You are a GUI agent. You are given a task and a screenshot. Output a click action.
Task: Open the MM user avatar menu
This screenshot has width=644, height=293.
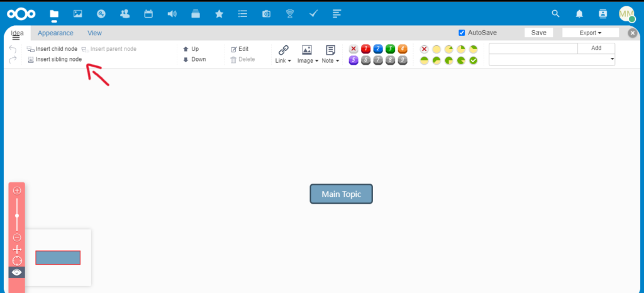(627, 14)
